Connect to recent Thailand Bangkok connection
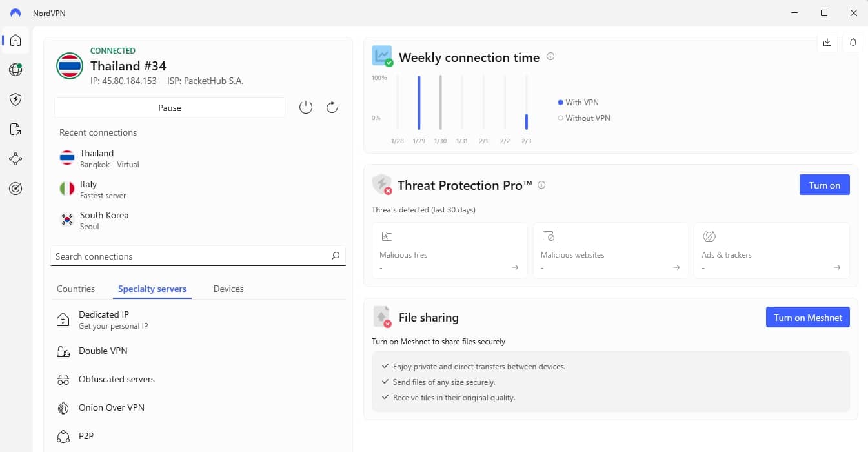868x452 pixels. click(199, 158)
